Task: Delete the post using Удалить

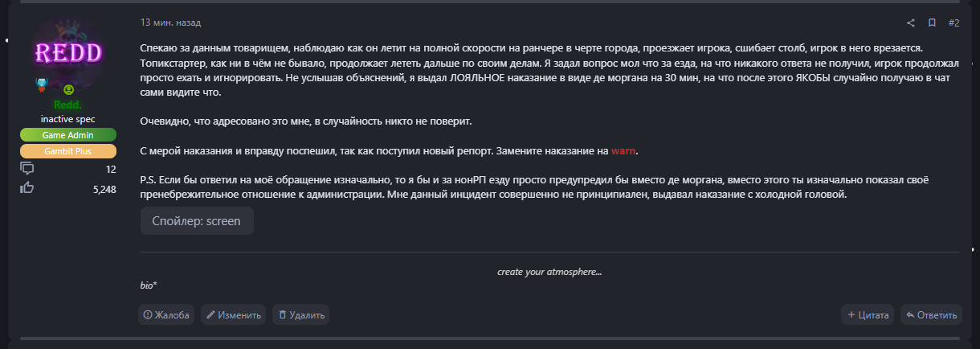Action: click(x=301, y=314)
